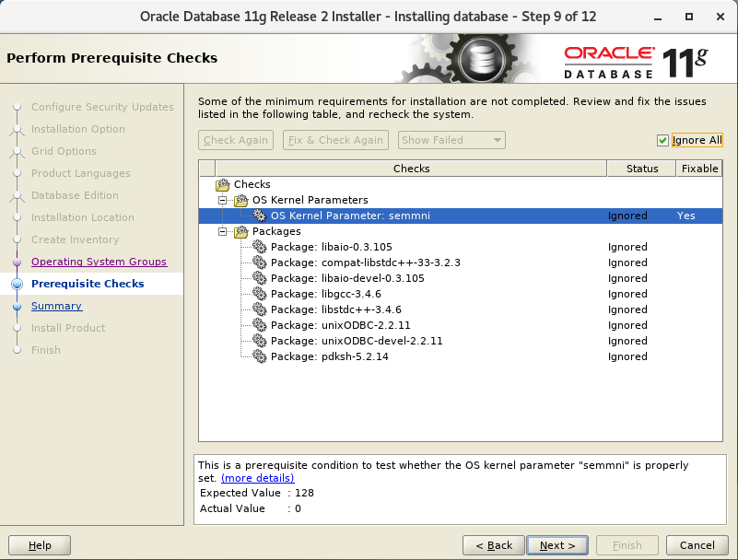The width and height of the screenshot is (738, 560).
Task: Select Package: unixODBC-2.2.11 row
Action: pos(461,325)
